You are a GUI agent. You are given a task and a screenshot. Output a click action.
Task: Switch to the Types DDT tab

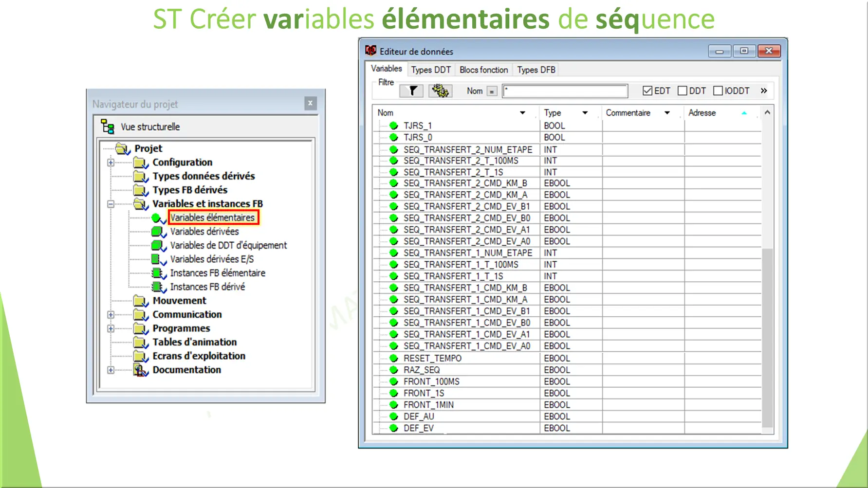pos(430,70)
